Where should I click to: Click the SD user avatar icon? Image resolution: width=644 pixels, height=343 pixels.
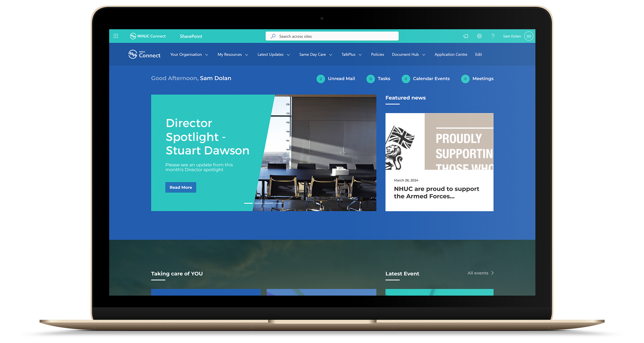pyautogui.click(x=530, y=36)
